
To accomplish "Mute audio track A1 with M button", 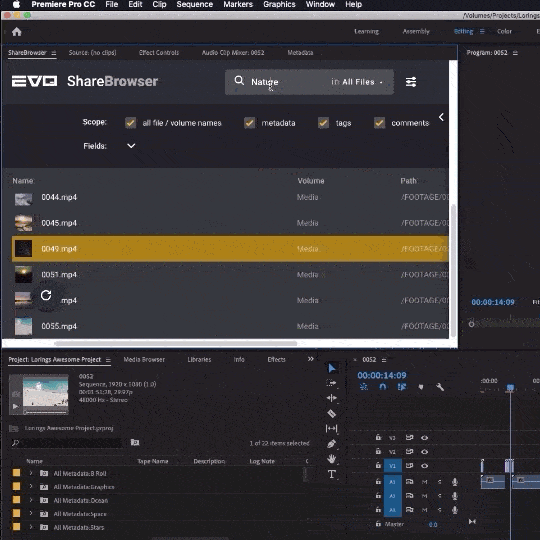I will coord(424,482).
